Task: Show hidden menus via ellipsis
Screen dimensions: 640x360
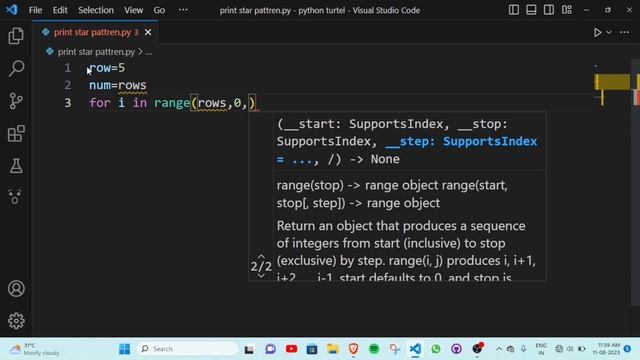Action: pyautogui.click(x=183, y=10)
